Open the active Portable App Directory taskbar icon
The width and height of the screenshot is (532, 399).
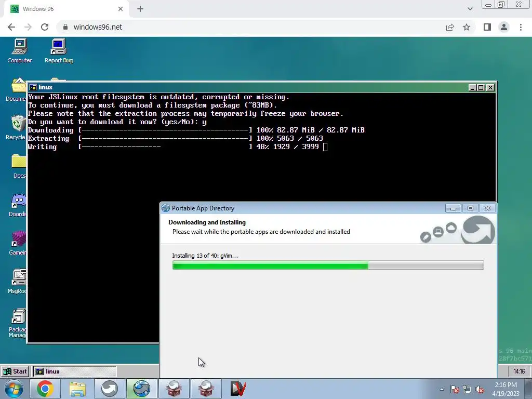(x=142, y=389)
